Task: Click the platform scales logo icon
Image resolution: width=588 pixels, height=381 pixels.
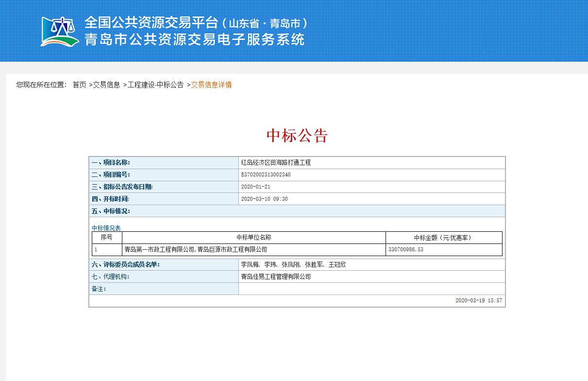Action: (x=59, y=32)
